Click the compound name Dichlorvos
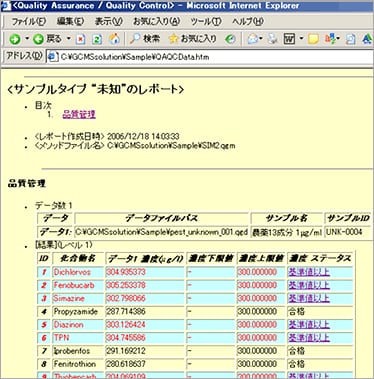374x379 pixels. 72,272
